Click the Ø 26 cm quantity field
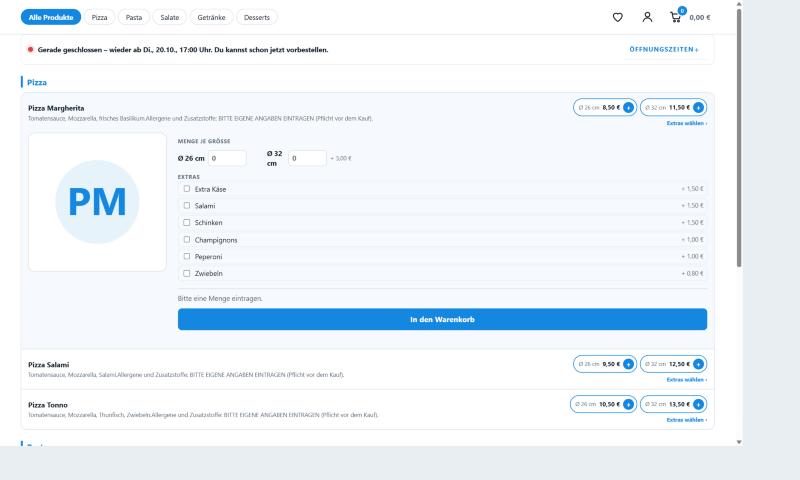This screenshot has height=480, width=800. coord(227,158)
